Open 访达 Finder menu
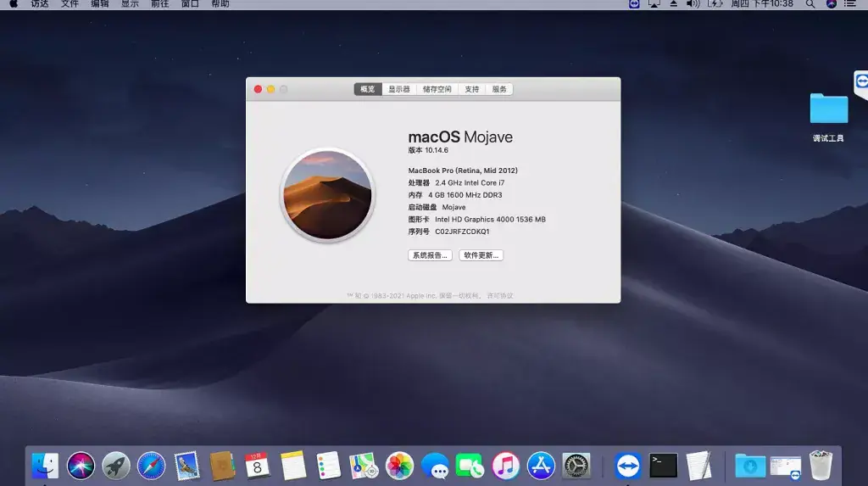868x486 pixels. pyautogui.click(x=40, y=4)
